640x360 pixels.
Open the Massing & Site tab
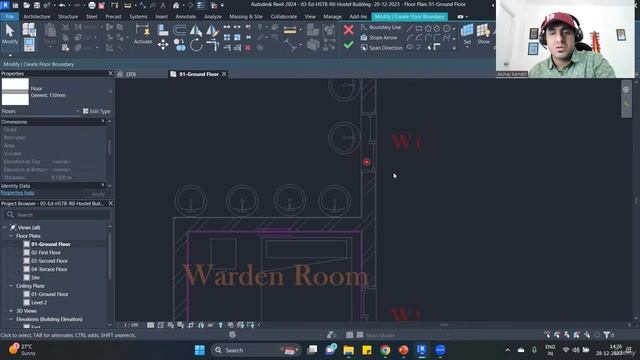point(246,17)
